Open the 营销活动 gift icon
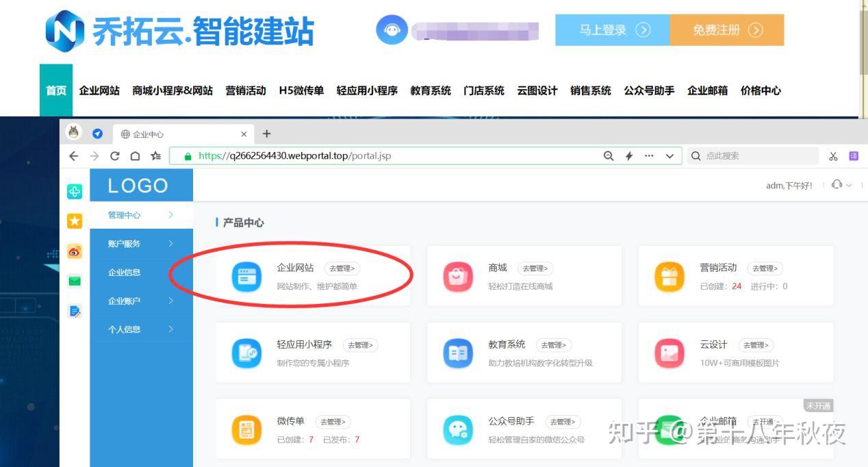This screenshot has width=868, height=467. pyautogui.click(x=669, y=277)
